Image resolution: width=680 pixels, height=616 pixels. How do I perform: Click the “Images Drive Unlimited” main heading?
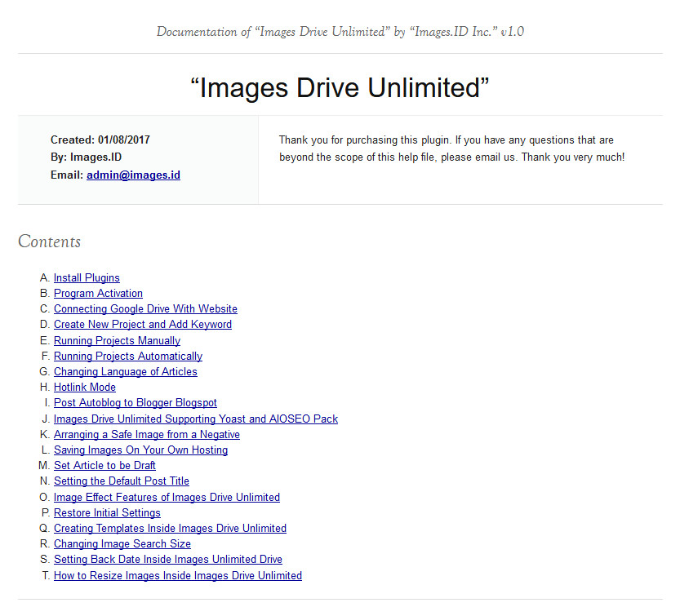[x=340, y=88]
